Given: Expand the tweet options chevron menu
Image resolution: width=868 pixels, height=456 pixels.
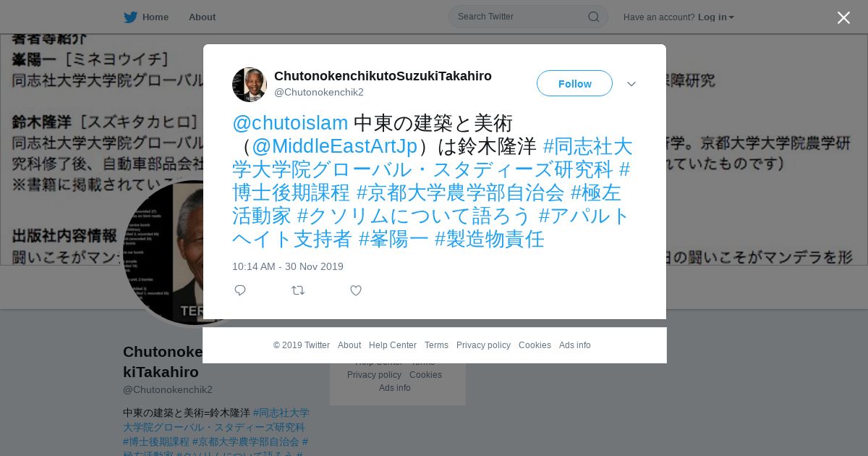Looking at the screenshot, I should click(631, 84).
